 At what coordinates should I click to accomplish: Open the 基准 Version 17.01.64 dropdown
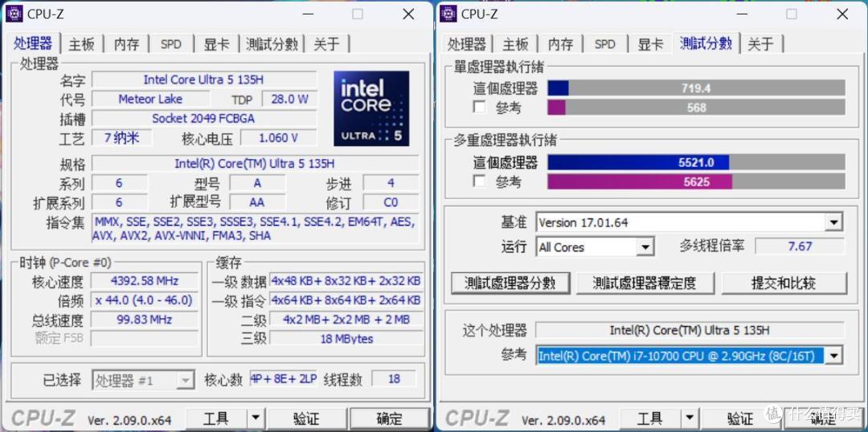[833, 223]
